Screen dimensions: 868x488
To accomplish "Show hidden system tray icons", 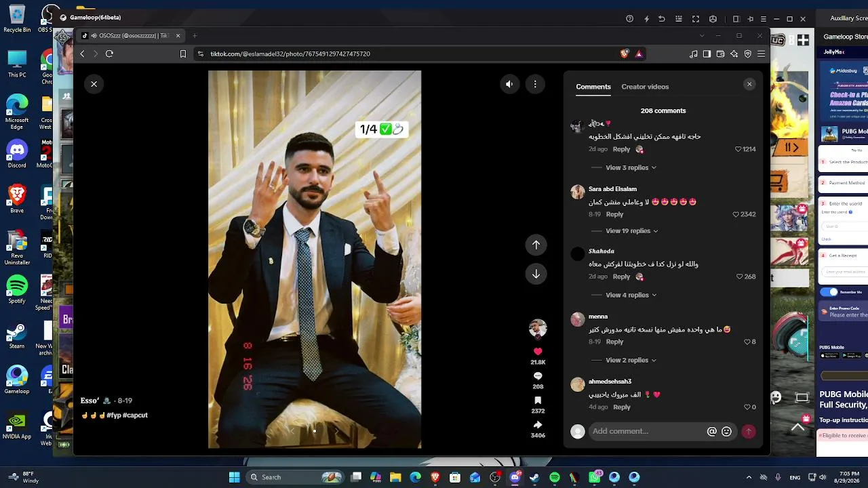I will (749, 477).
